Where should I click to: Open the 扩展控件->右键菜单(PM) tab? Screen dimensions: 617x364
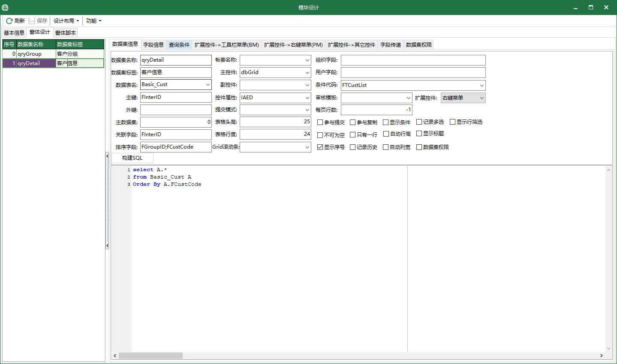[293, 45]
